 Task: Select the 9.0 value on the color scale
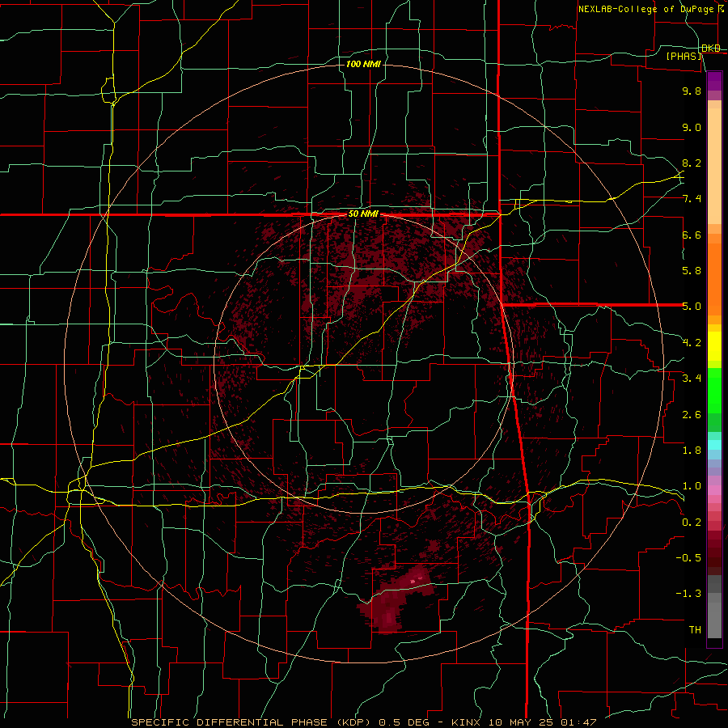(x=692, y=127)
